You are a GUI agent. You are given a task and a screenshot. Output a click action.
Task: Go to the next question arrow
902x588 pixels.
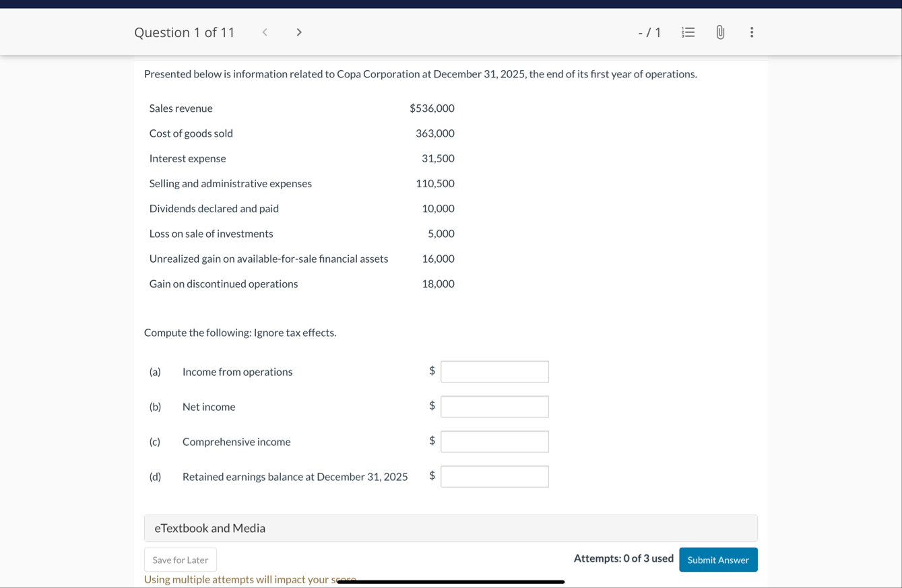299,32
